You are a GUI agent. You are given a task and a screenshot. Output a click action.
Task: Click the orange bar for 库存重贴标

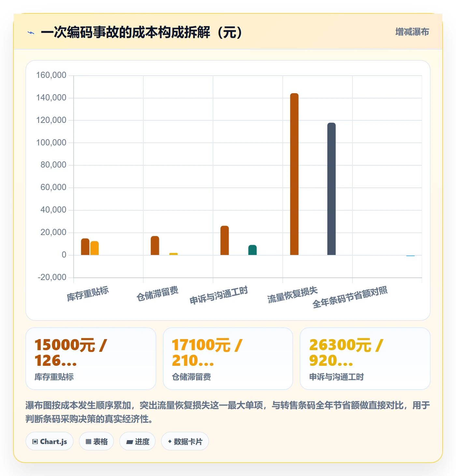[x=94, y=248]
